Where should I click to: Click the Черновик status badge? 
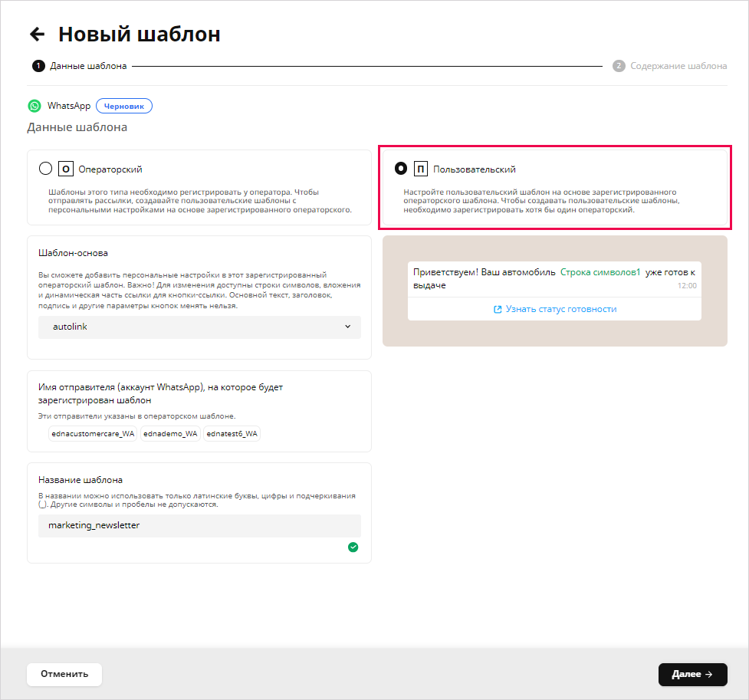[x=124, y=106]
